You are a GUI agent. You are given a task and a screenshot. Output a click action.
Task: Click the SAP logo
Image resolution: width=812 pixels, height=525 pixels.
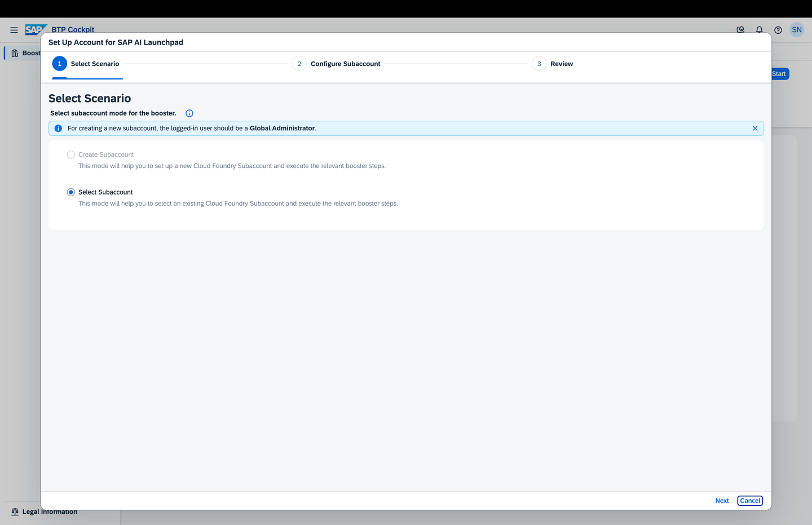click(36, 29)
